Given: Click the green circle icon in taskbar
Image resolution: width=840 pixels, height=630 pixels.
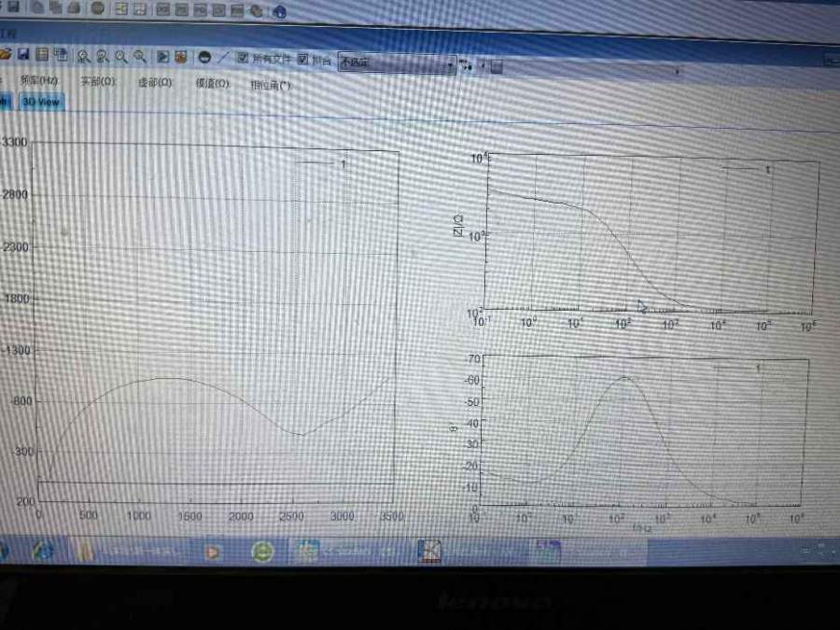Looking at the screenshot, I should (x=262, y=553).
